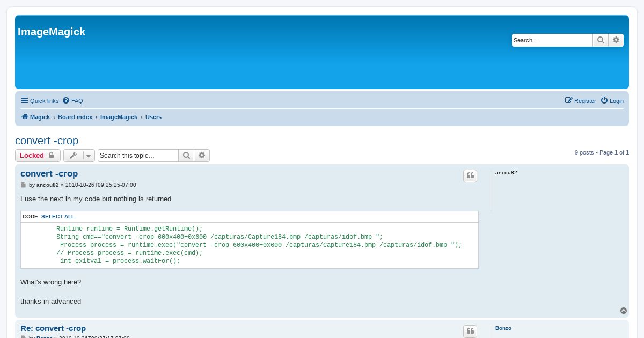The image size is (644, 338).
Task: Open the topic tools wrench dropdown
Action: tap(79, 156)
